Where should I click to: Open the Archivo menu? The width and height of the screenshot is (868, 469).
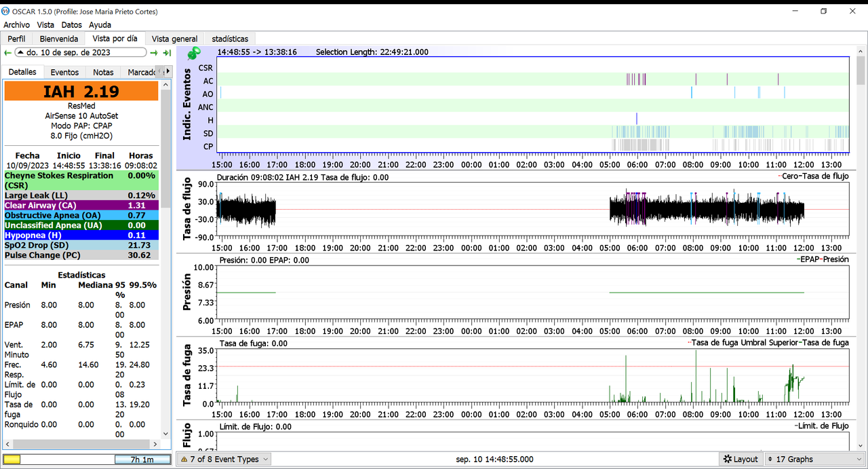17,24
